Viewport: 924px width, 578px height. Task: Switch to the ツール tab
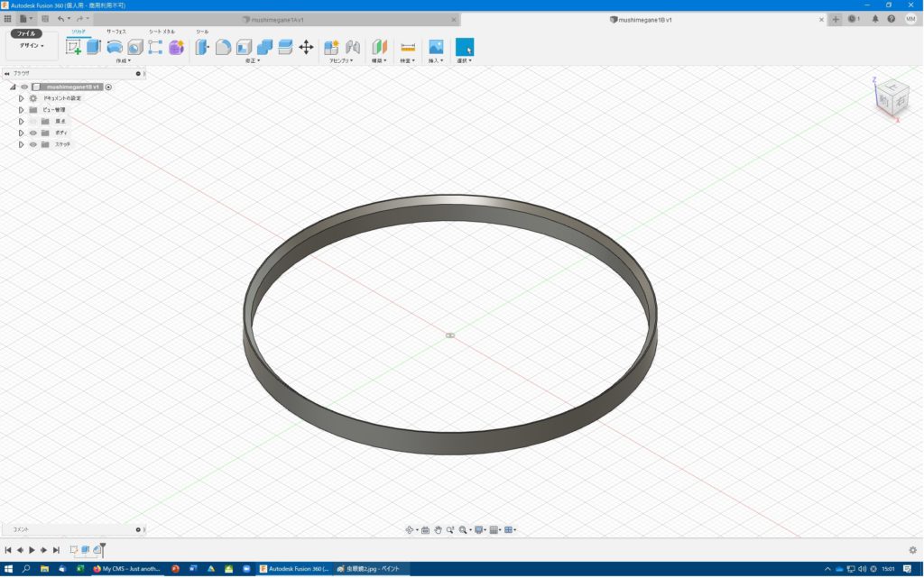pos(202,32)
